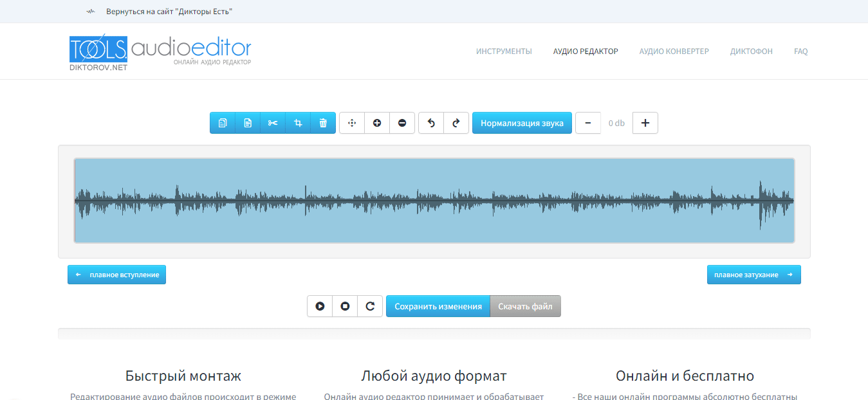
Task: Apply Нормализация звука
Action: [x=522, y=123]
